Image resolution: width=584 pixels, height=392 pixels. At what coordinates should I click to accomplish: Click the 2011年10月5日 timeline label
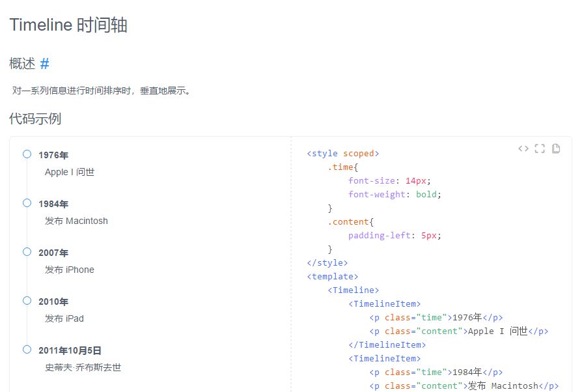70,350
